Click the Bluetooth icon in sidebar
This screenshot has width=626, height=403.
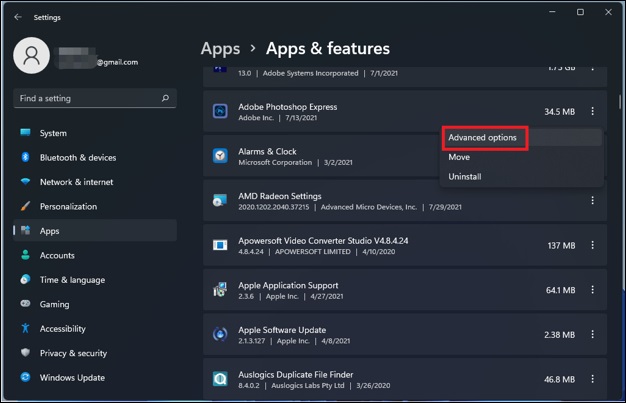tap(26, 157)
